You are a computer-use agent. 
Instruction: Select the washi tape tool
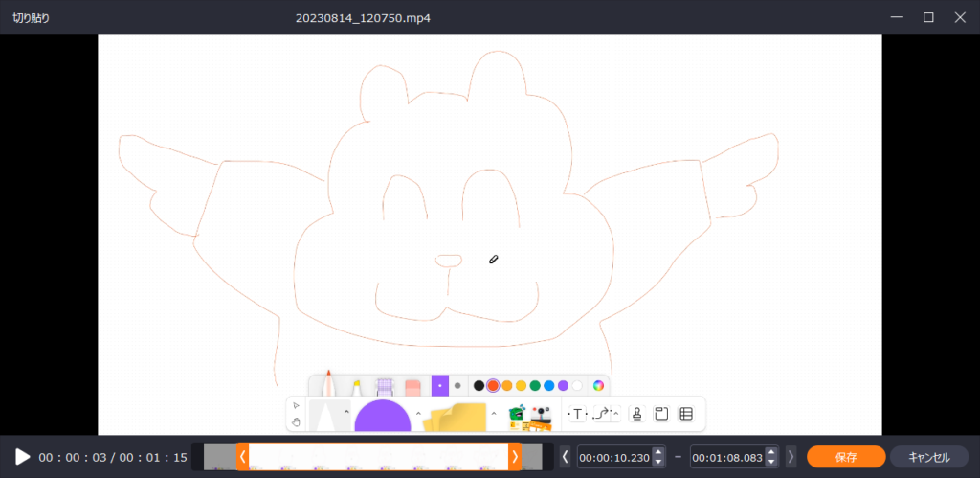tap(384, 387)
